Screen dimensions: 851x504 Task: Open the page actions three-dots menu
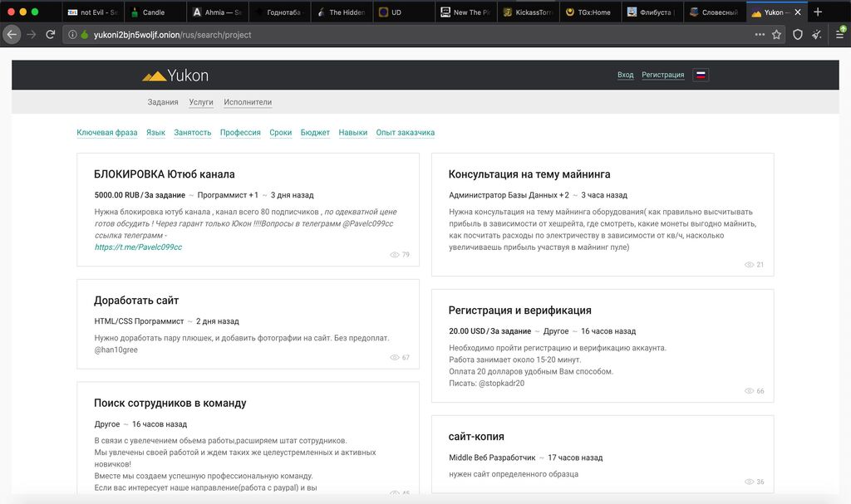[x=760, y=35]
